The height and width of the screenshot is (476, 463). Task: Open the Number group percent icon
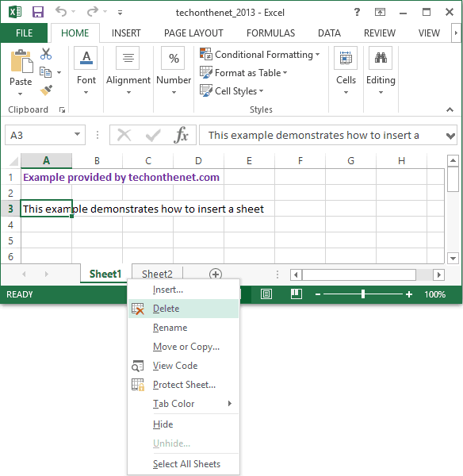click(x=174, y=58)
